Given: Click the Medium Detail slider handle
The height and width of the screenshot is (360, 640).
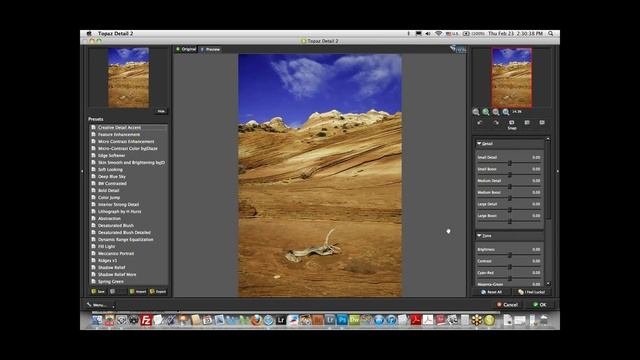Looking at the screenshot, I should [x=510, y=187].
